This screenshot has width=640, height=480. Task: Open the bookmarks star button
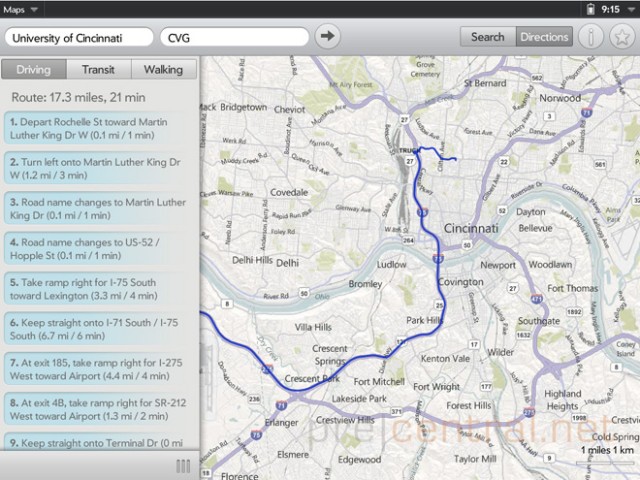pos(622,37)
